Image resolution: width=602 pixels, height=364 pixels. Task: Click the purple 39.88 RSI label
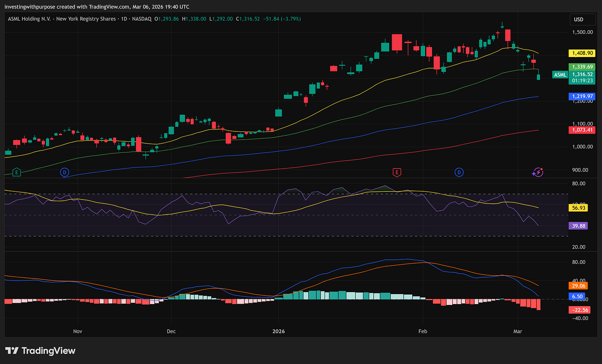click(578, 226)
